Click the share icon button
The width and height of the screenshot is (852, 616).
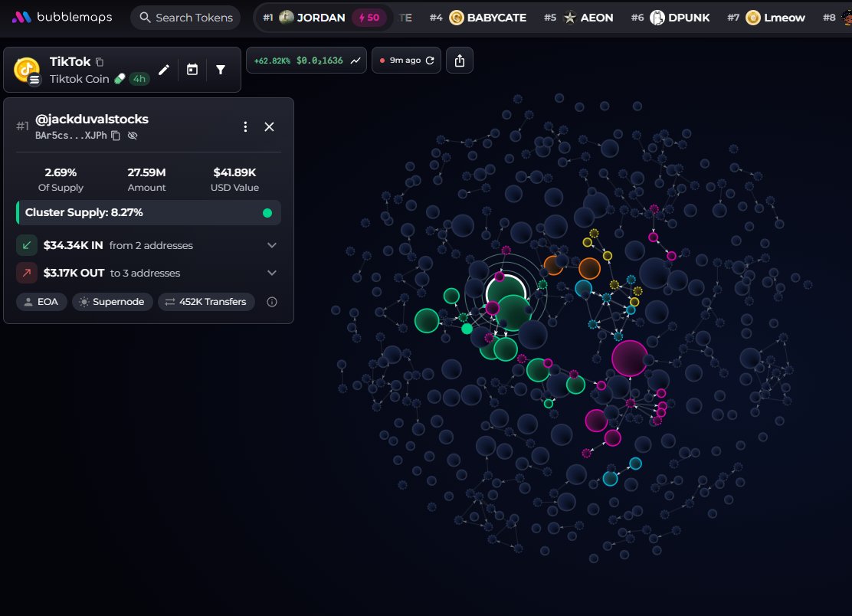(x=460, y=61)
